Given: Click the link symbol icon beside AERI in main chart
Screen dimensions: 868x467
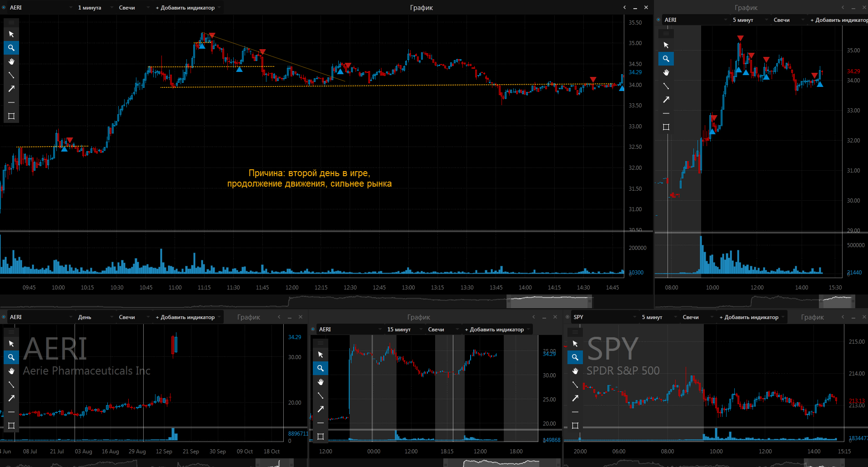Looking at the screenshot, I should click(x=4, y=8).
